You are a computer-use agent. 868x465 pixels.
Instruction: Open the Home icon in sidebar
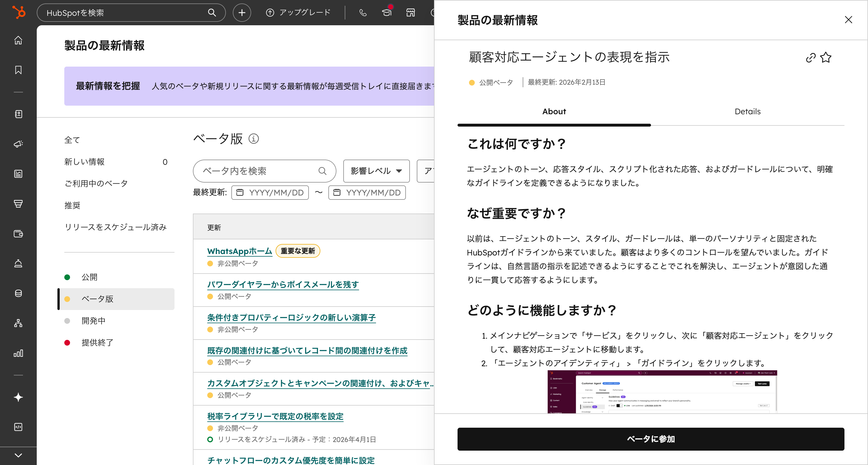[18, 40]
